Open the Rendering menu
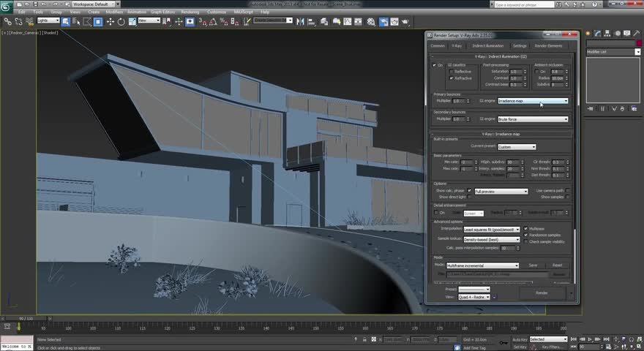644x351 pixels. (x=189, y=12)
